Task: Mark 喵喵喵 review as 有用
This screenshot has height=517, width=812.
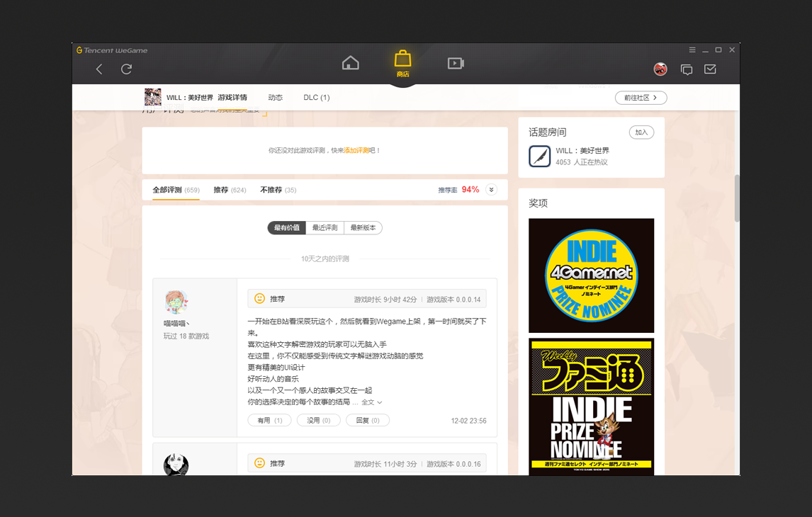Action: [269, 420]
